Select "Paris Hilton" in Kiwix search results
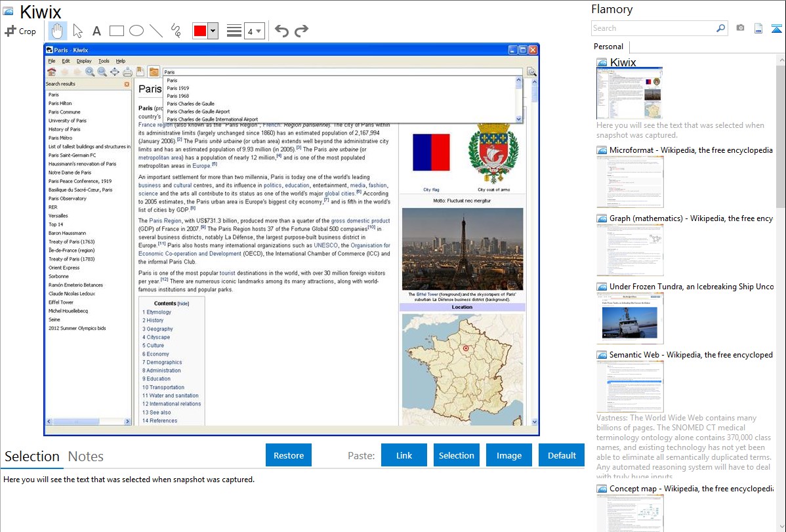Screen dimensions: 786x532 point(60,103)
